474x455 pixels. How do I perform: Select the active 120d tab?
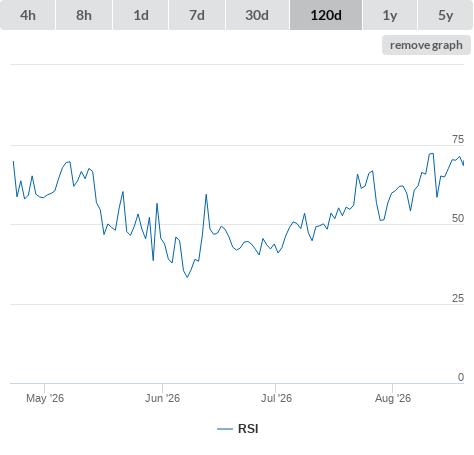tap(326, 15)
